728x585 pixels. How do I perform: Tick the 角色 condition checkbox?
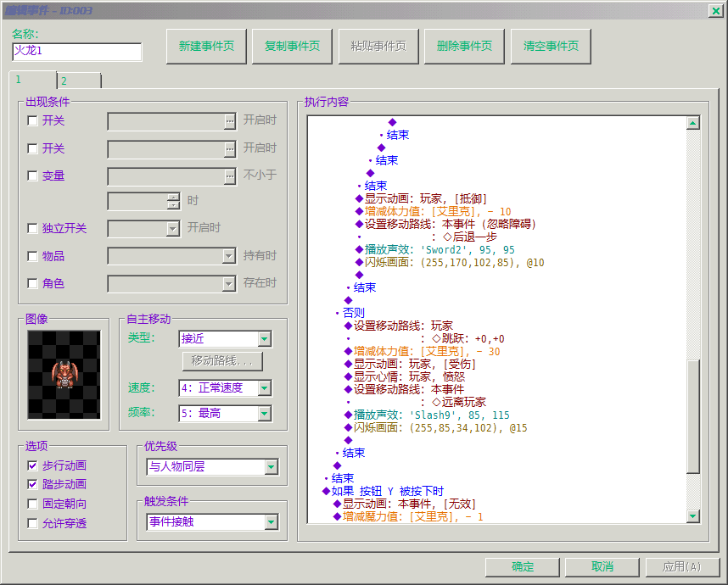coord(32,283)
